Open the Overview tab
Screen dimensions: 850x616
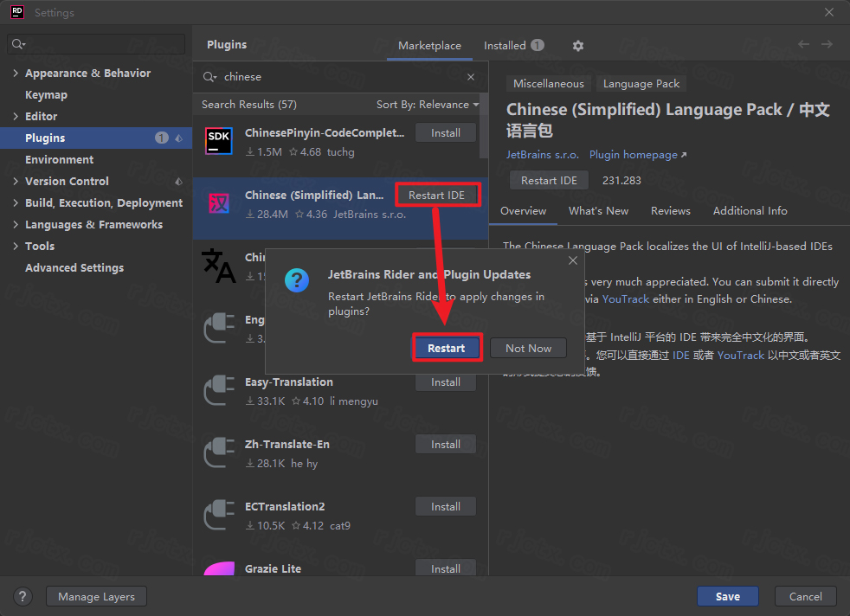[x=523, y=211]
